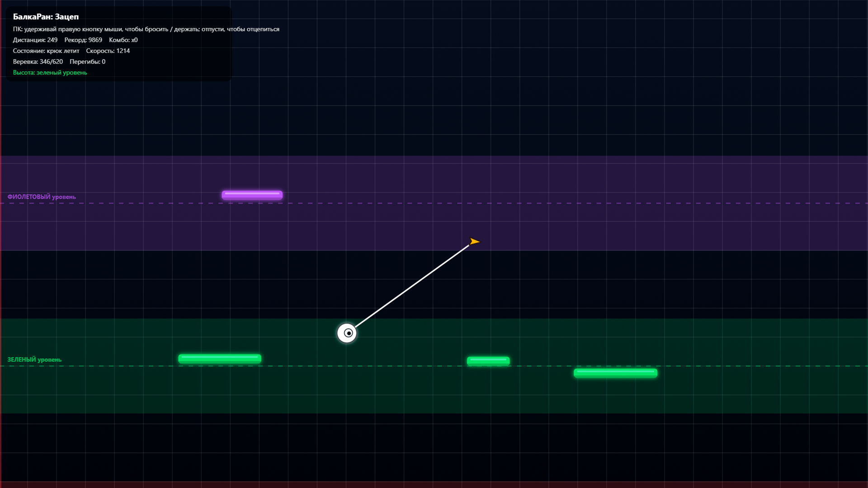868x488 pixels.
Task: Click the "Дистанция: 249" readout
Action: (x=35, y=40)
